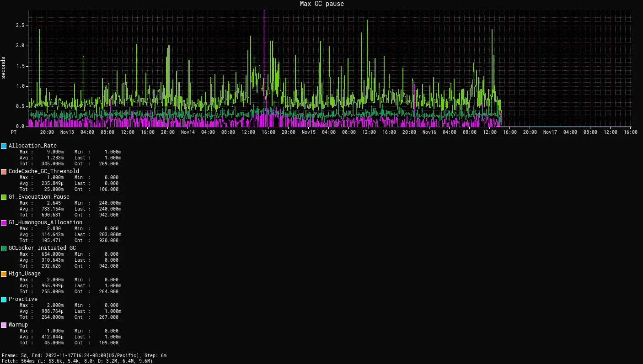Click Allocation_Rate Tot value 345.000m
Image resolution: width=643 pixels, height=364 pixels.
pos(53,164)
